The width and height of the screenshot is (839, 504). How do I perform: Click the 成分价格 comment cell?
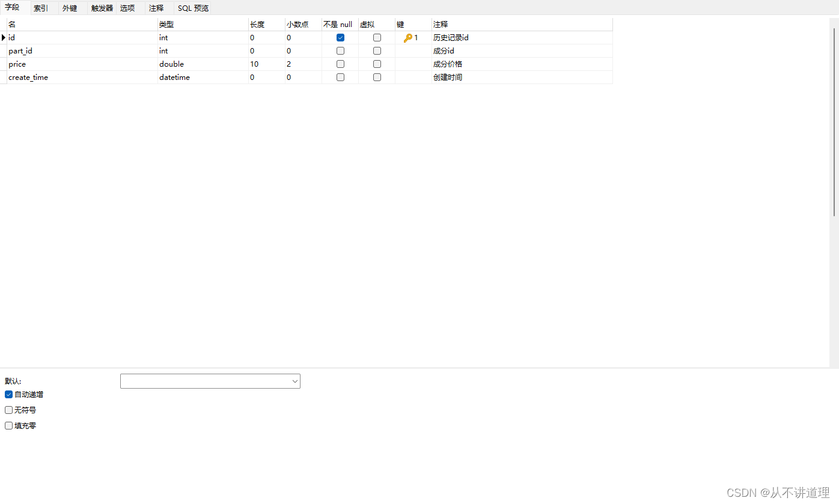[522, 64]
